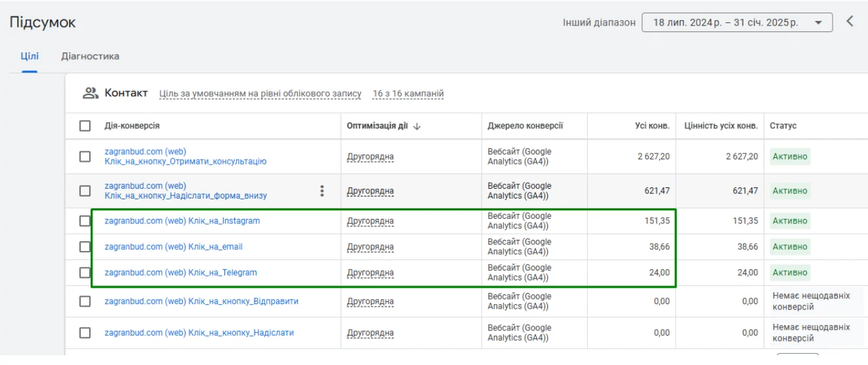The height and width of the screenshot is (365, 868).
Task: Click the 24,00 value in Усі конв. column
Action: point(659,273)
